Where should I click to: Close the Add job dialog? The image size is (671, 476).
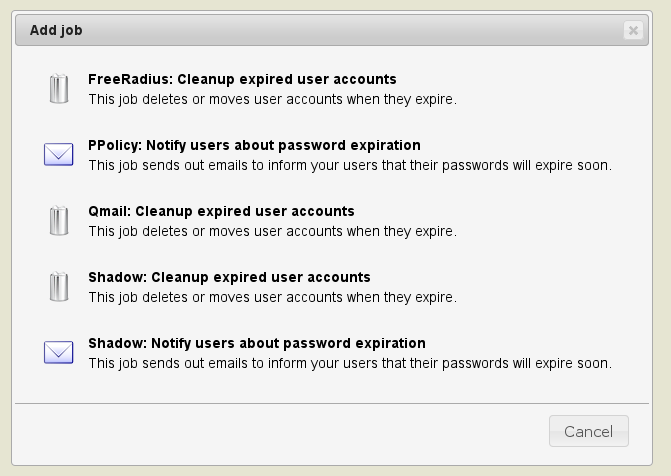(632, 31)
